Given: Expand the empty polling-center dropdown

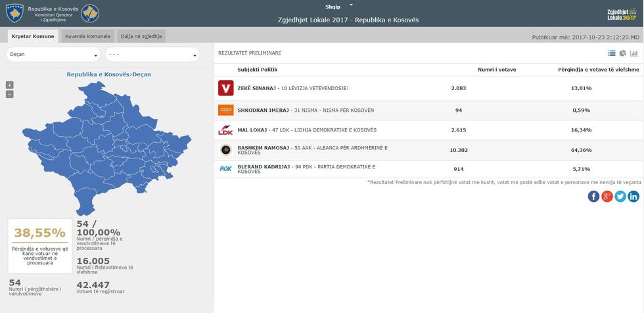Looking at the screenshot, I should (x=152, y=54).
